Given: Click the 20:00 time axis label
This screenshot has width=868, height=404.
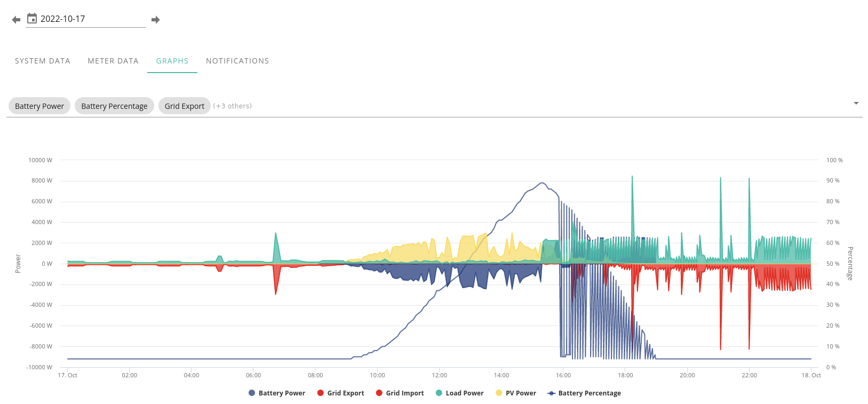Looking at the screenshot, I should (x=687, y=375).
